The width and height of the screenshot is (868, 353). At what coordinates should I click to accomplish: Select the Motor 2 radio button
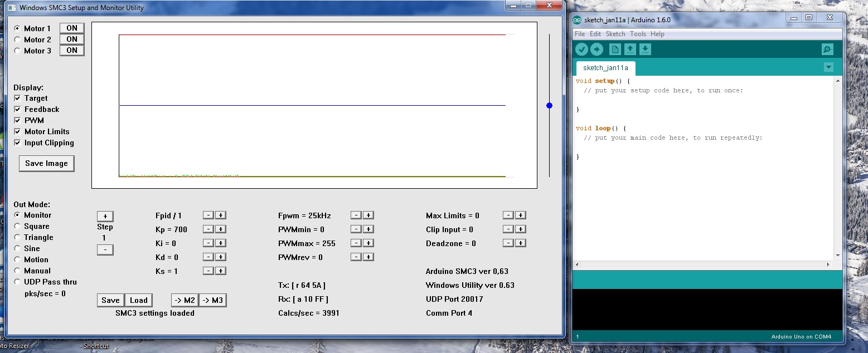[17, 40]
